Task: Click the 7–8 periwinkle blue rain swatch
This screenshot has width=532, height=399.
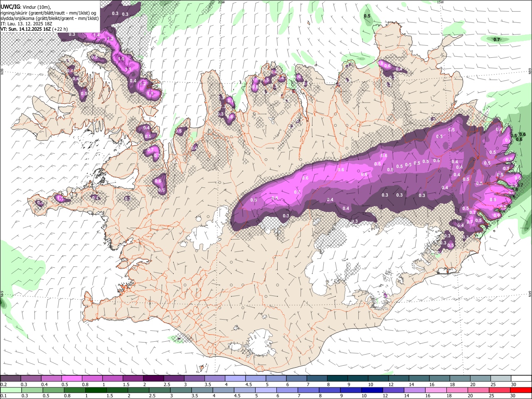Action: coord(308,390)
